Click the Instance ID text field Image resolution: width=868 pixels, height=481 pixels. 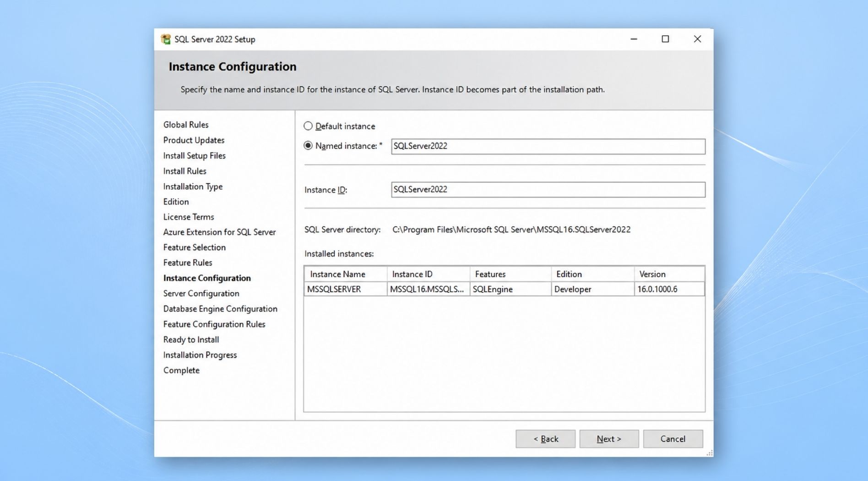[x=548, y=190]
